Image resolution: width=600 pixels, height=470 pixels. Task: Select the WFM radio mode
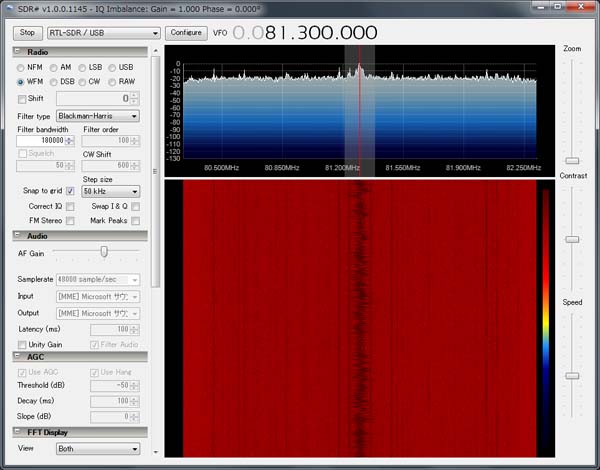click(x=21, y=82)
